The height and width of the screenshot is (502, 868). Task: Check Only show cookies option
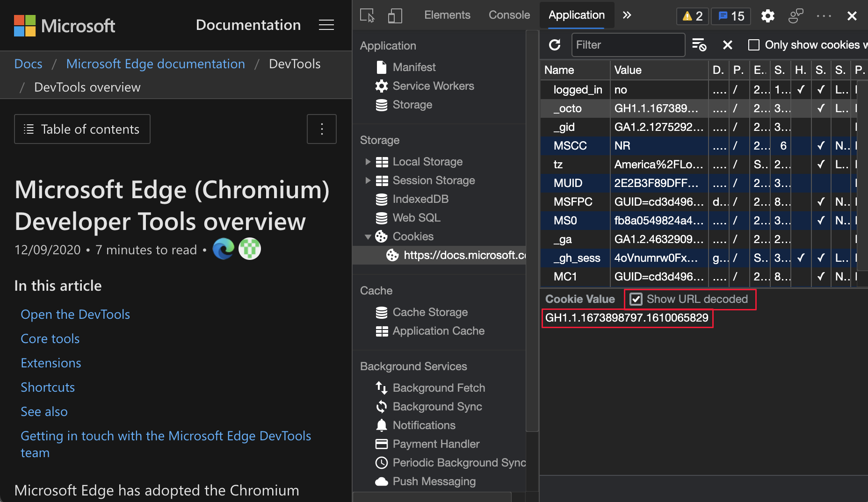point(754,45)
